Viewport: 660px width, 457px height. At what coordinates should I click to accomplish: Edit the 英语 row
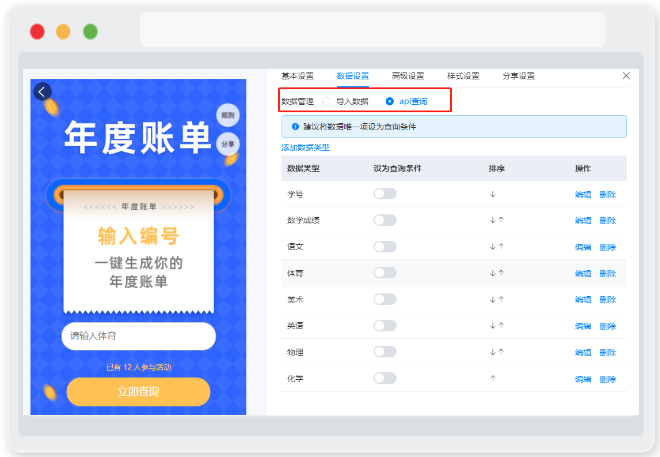pos(583,326)
